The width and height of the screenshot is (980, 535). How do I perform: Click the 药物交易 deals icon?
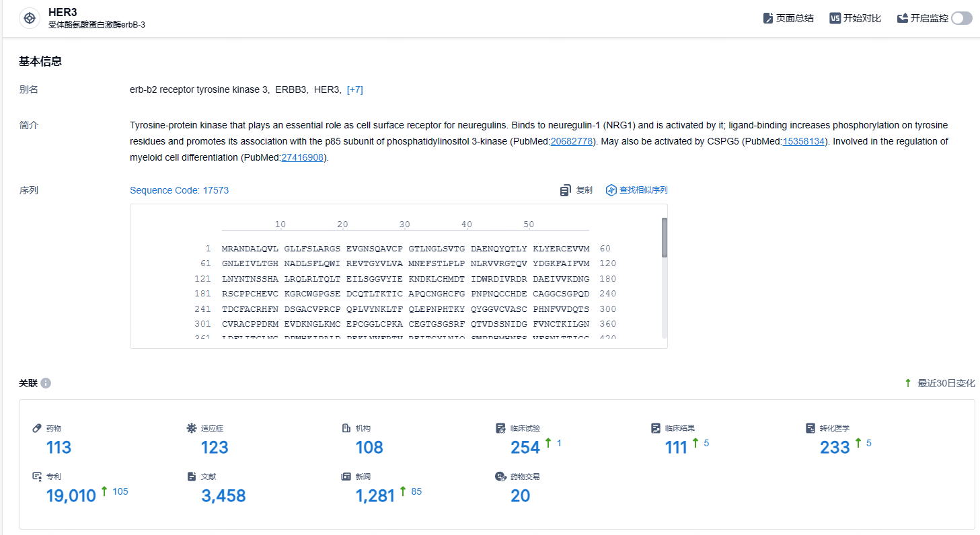click(500, 477)
